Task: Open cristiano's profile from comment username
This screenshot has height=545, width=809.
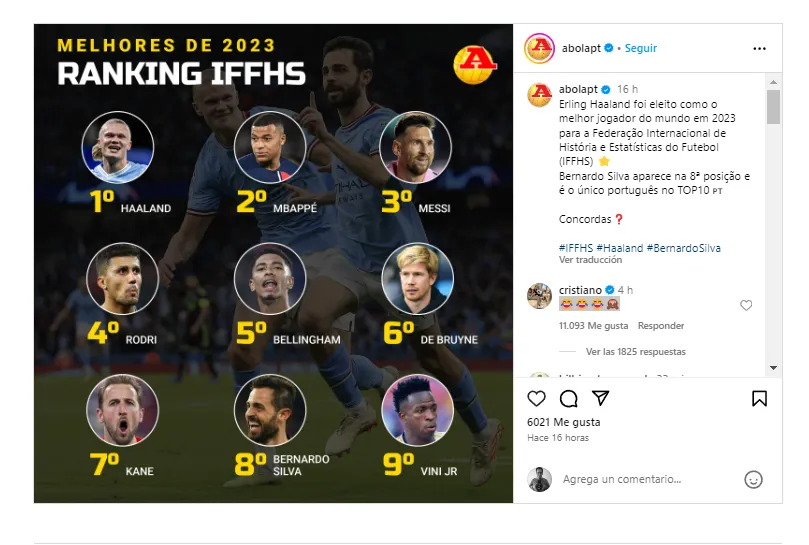Action: (580, 290)
